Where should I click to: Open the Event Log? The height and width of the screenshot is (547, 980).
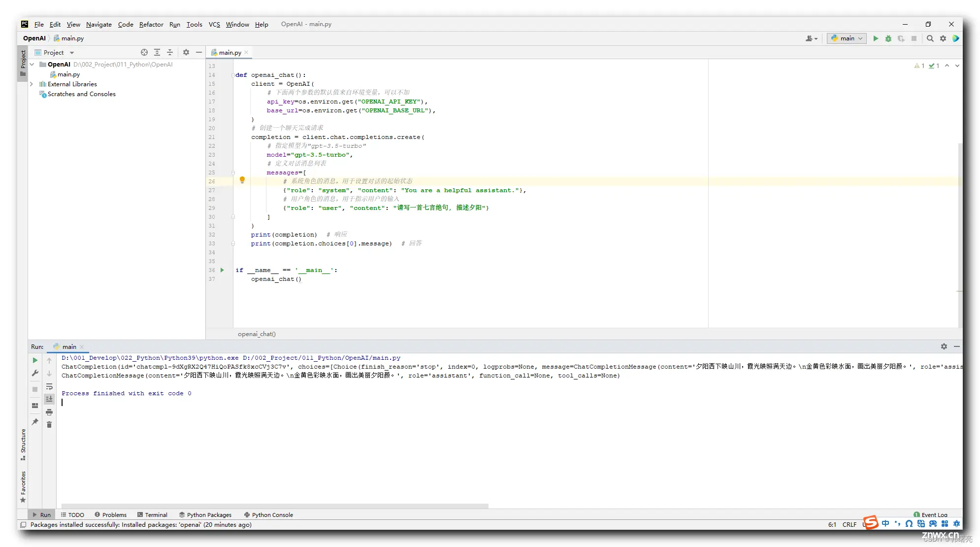click(931, 514)
